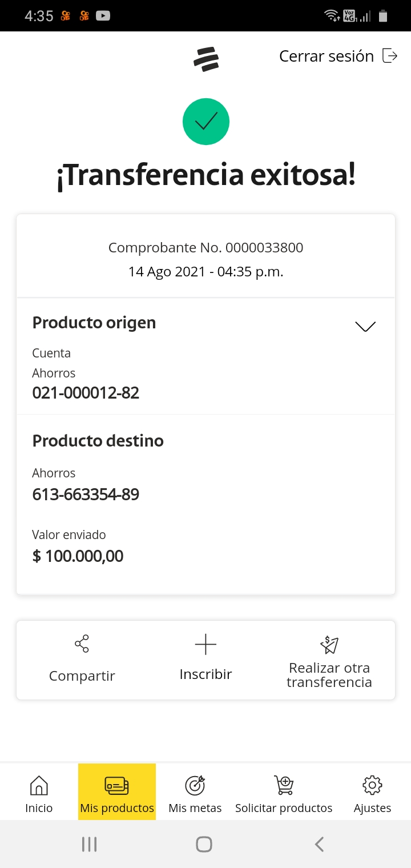Viewport: 411px width, 868px height.
Task: Open Android recent apps button
Action: click(89, 844)
